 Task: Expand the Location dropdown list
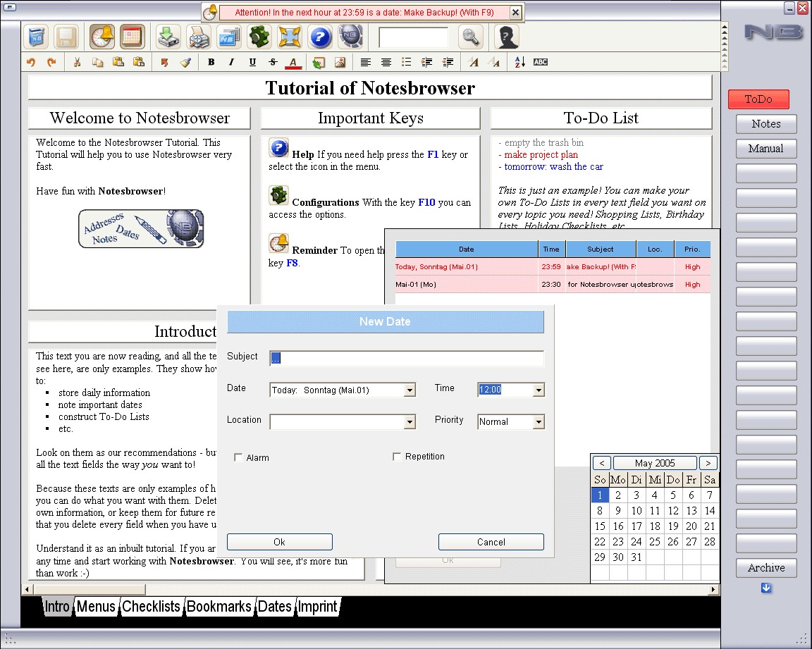tap(410, 422)
